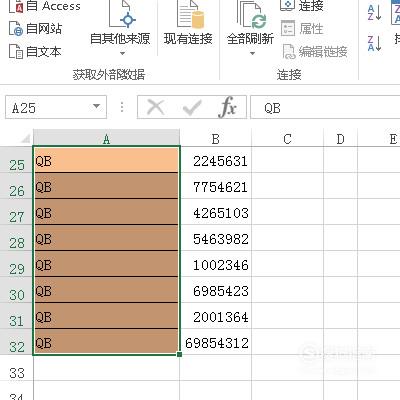The height and width of the screenshot is (400, 400).
Task: Sort descending with Z-A icon
Action: coord(374,43)
